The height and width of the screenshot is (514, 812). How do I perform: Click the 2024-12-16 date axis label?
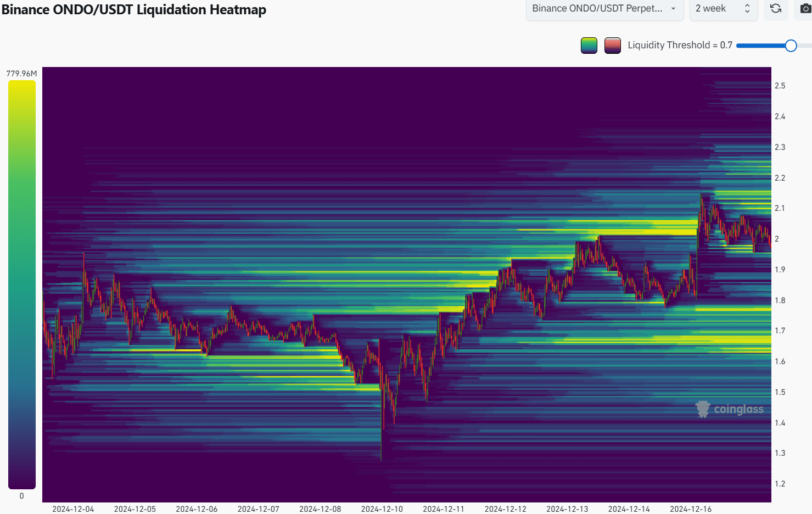(x=690, y=509)
